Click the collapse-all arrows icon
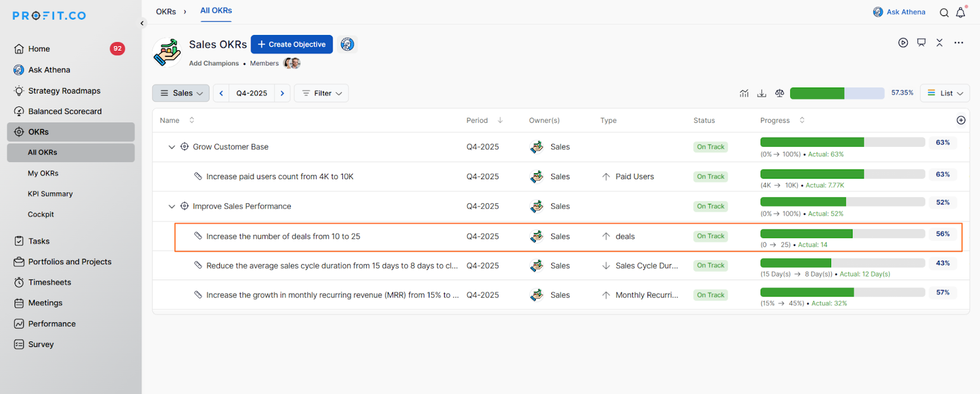 940,43
